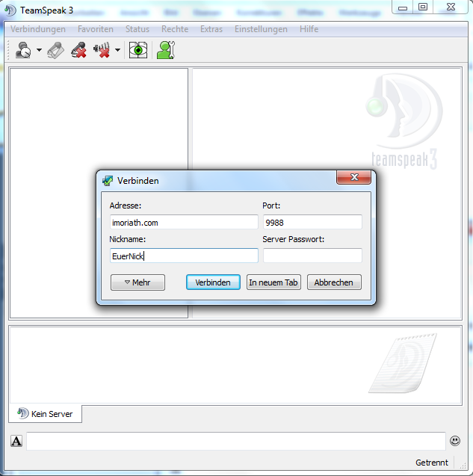Open the Verbindungen menu
Screen dimensions: 473x476
pos(38,29)
